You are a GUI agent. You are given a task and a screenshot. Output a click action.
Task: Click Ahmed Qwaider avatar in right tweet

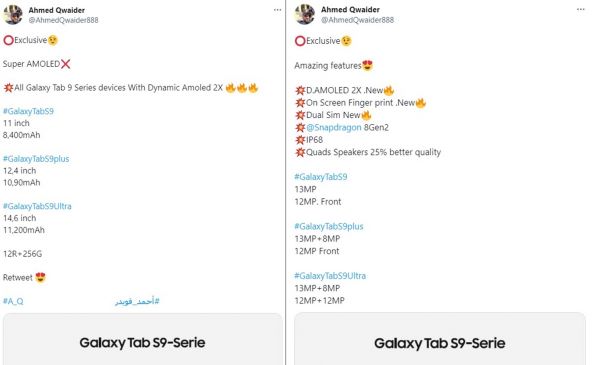[305, 15]
